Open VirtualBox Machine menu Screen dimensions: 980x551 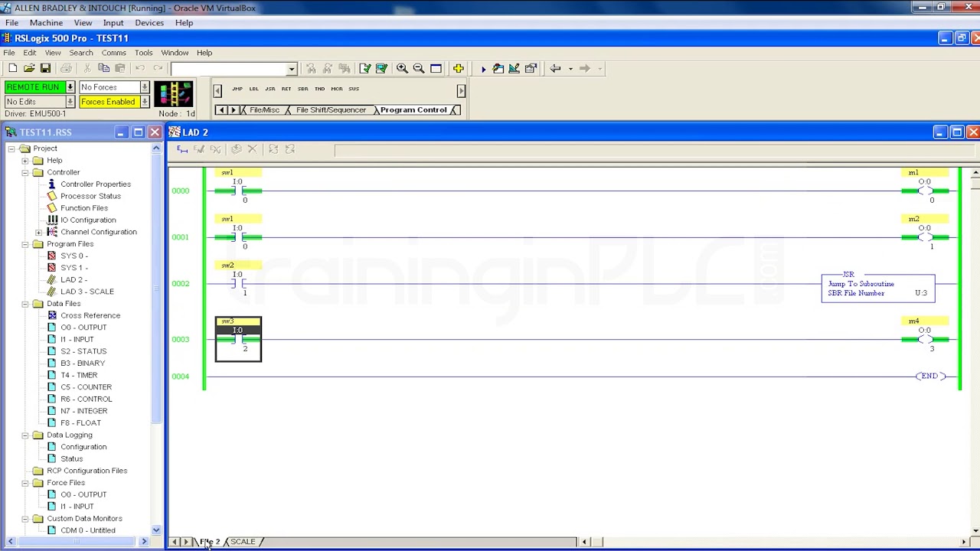click(x=46, y=23)
